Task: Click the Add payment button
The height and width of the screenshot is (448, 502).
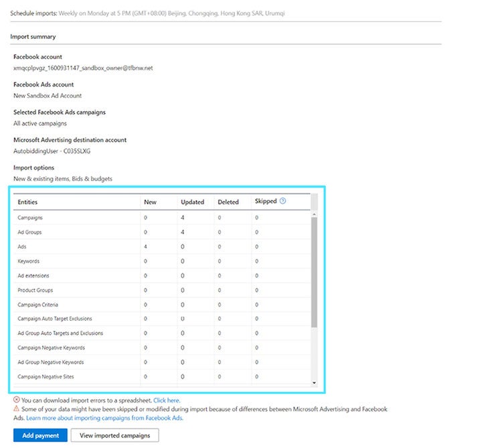Action: [x=40, y=435]
